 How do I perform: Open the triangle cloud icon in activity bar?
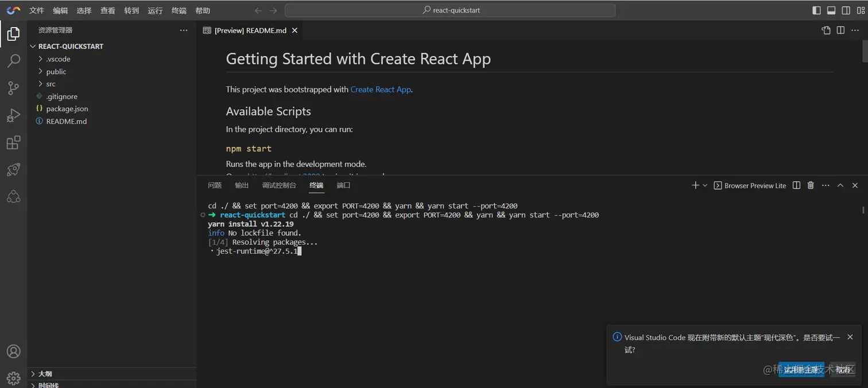[x=13, y=197]
